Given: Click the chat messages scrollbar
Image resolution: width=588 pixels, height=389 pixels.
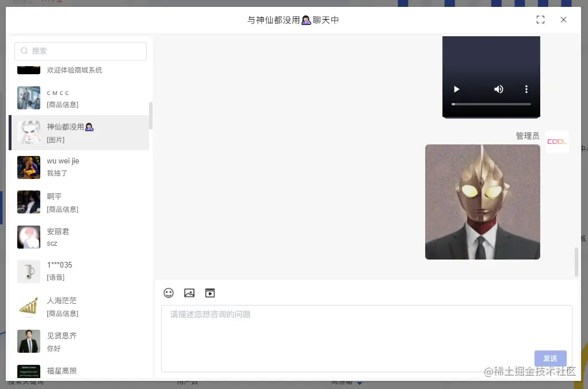Looking at the screenshot, I should pyautogui.click(x=576, y=262).
